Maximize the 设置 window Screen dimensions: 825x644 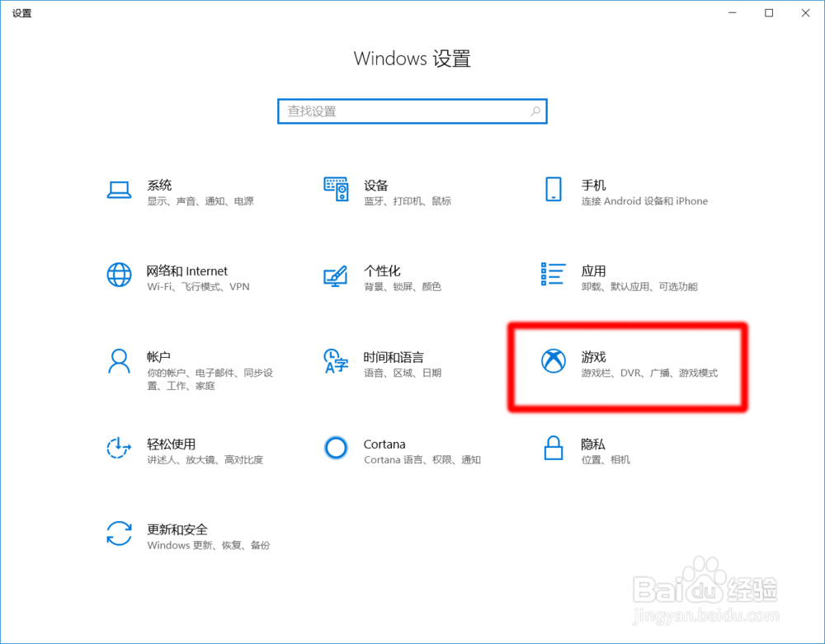tap(769, 13)
